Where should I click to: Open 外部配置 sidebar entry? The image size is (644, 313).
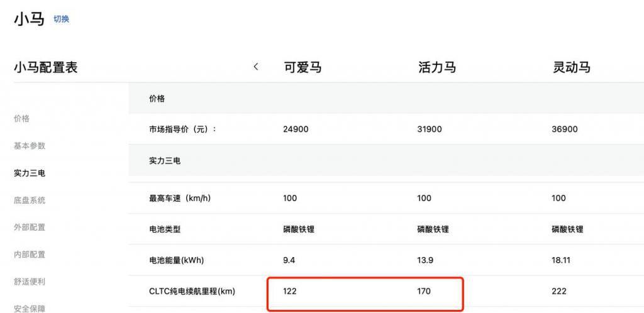coord(30,228)
